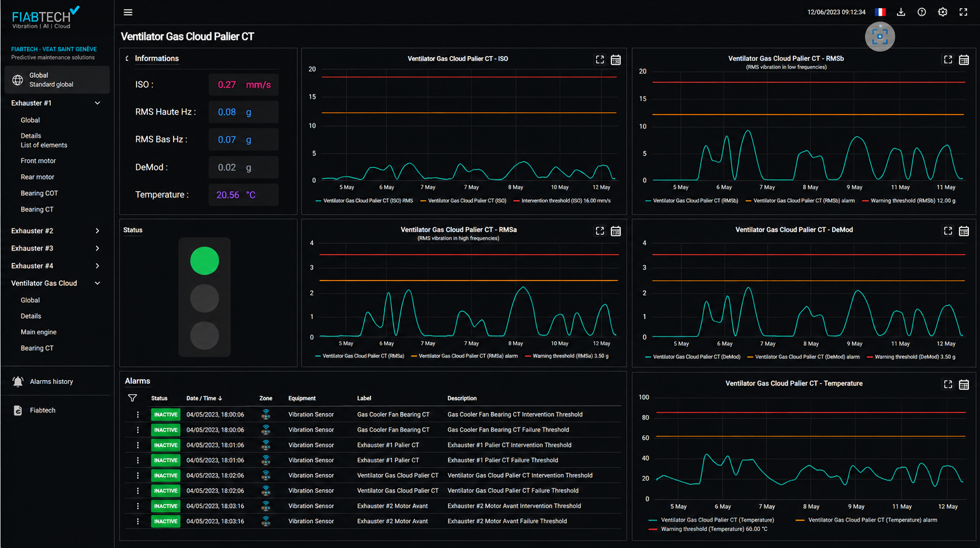
Task: Toggle ISO RMS series in chart legend
Action: (364, 201)
